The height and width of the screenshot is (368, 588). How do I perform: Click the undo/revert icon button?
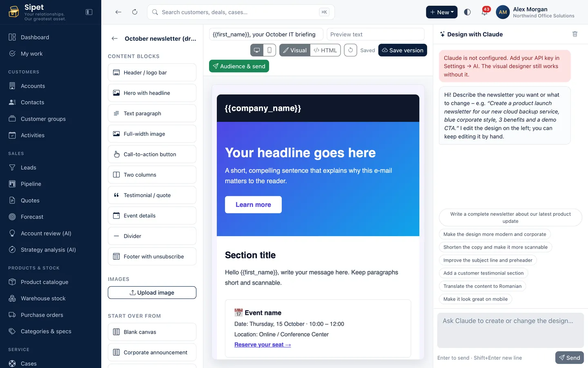click(350, 50)
